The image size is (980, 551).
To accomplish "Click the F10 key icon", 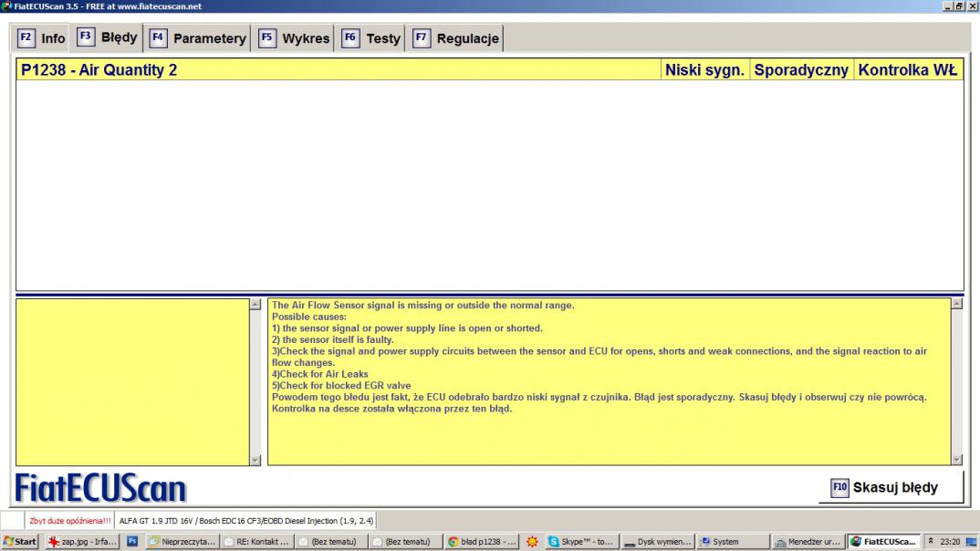I will tap(839, 487).
